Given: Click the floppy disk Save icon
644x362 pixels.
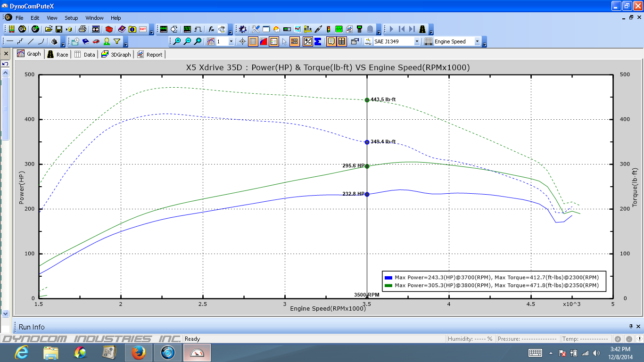Looking at the screenshot, I should click(x=59, y=29).
